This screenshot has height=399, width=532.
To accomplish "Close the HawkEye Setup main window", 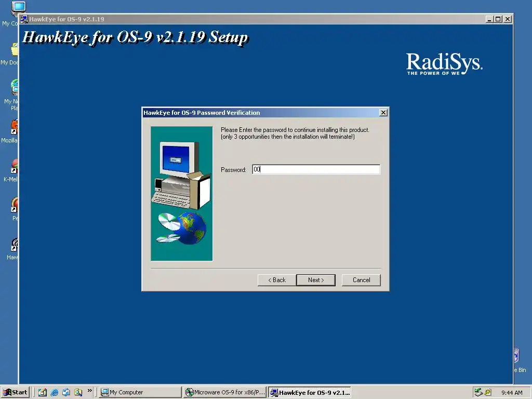I will [x=508, y=19].
